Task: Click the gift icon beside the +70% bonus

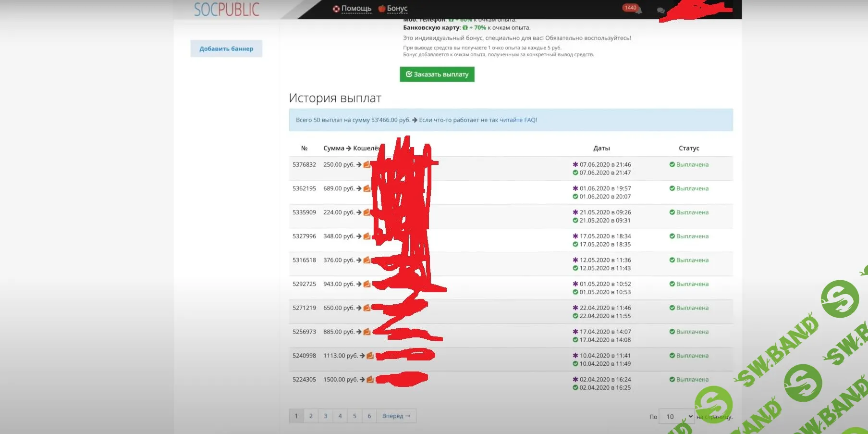Action: (x=465, y=27)
